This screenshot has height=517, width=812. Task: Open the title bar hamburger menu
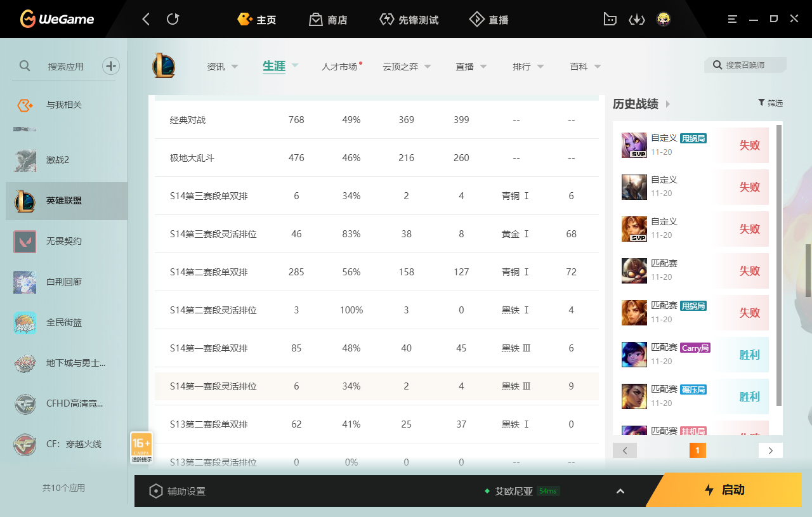tap(733, 19)
